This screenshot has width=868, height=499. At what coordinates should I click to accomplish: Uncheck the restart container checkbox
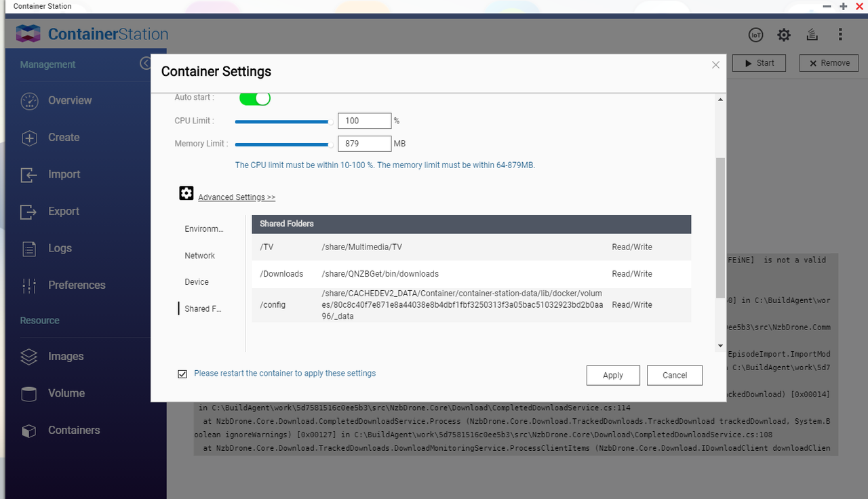pos(182,373)
